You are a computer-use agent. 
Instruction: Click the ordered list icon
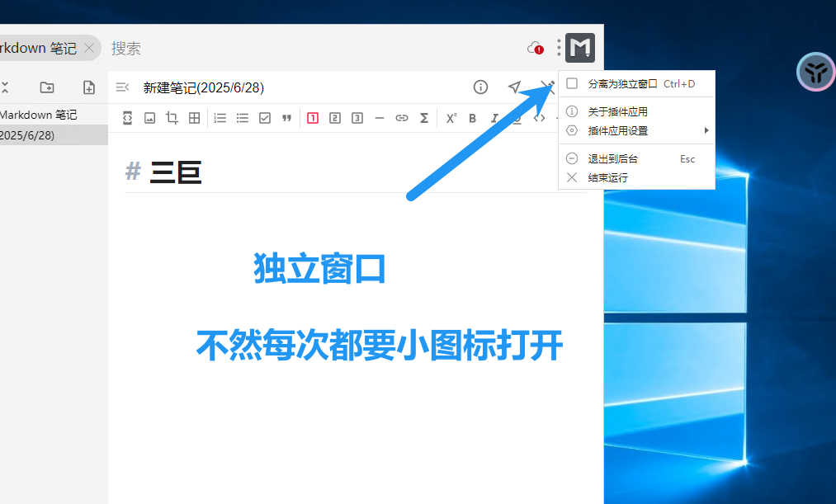click(220, 118)
